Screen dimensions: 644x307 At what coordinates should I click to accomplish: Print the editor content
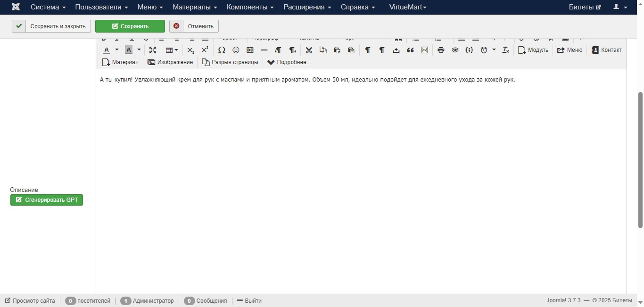[x=441, y=50]
